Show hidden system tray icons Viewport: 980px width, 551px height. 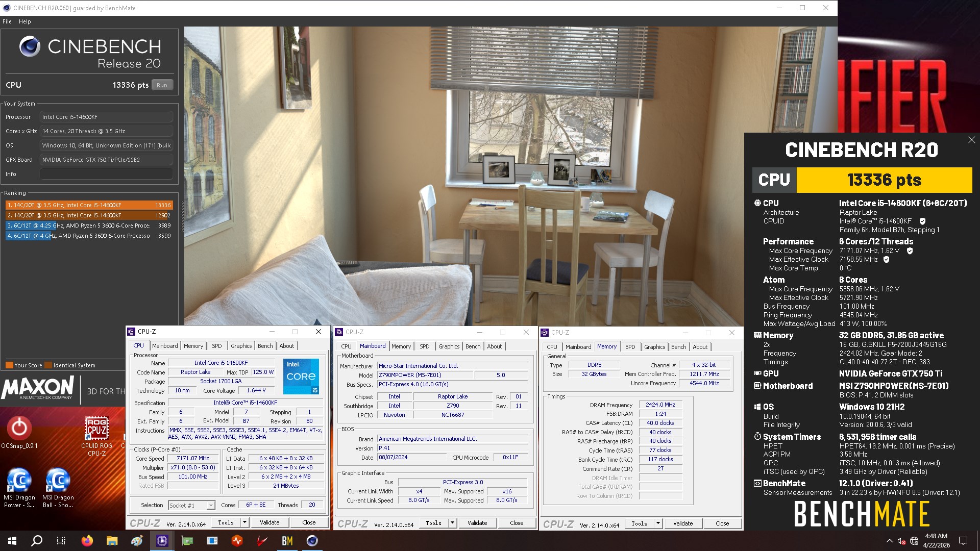[x=890, y=541]
